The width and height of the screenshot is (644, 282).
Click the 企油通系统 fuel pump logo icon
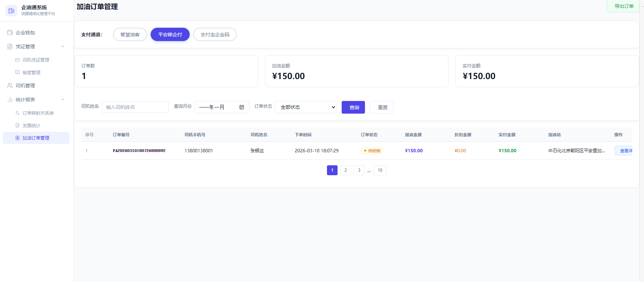[x=11, y=11]
